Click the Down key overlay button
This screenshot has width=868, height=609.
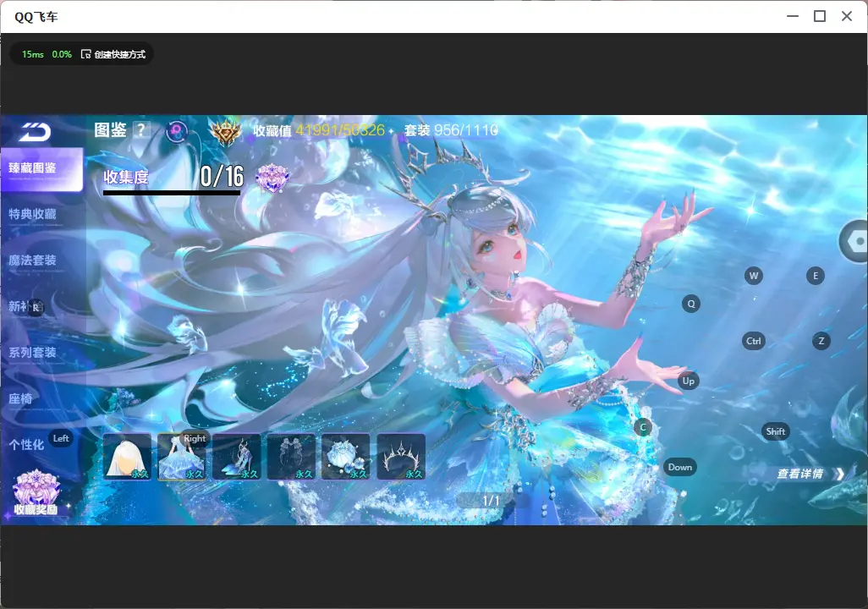[680, 467]
